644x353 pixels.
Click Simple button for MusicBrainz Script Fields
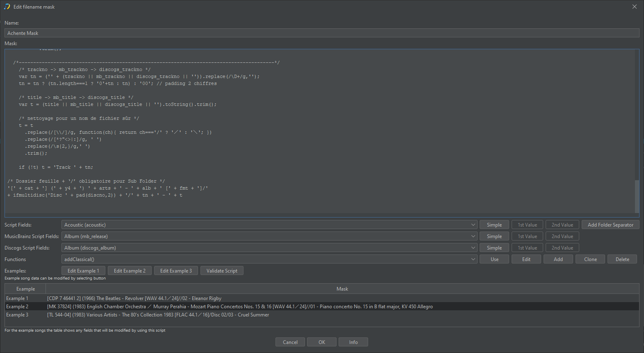pyautogui.click(x=494, y=236)
